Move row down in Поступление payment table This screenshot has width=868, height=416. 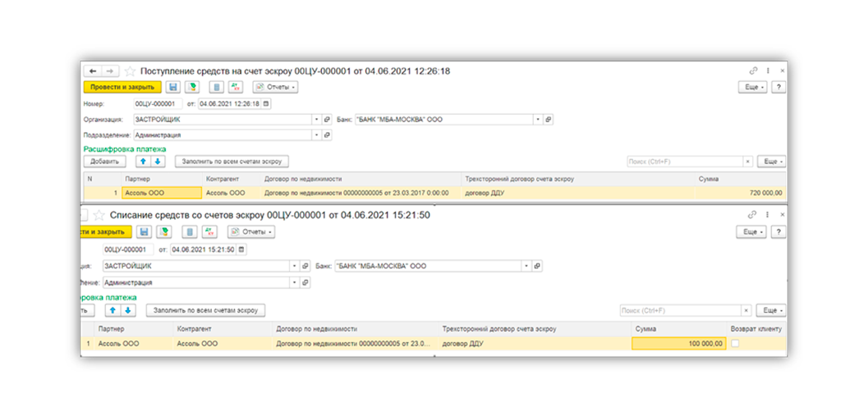157,162
